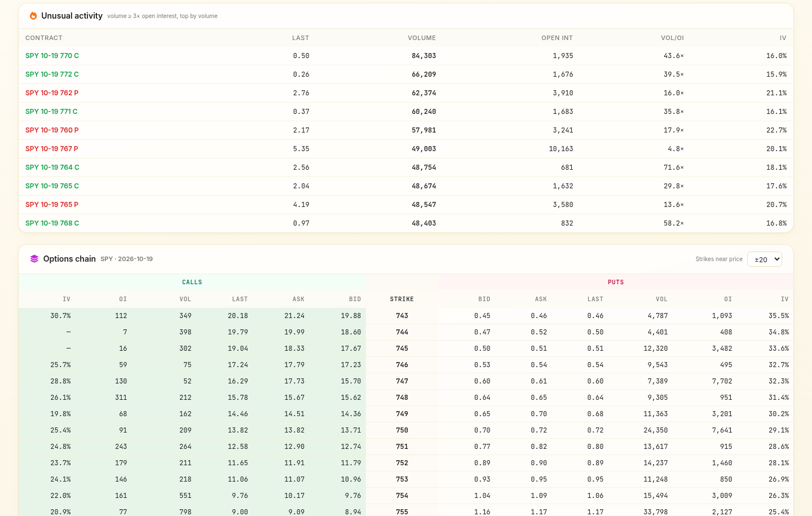This screenshot has height=516, width=812.
Task: Click the SPY · 2026-10-19 chain subtitle
Action: point(127,259)
